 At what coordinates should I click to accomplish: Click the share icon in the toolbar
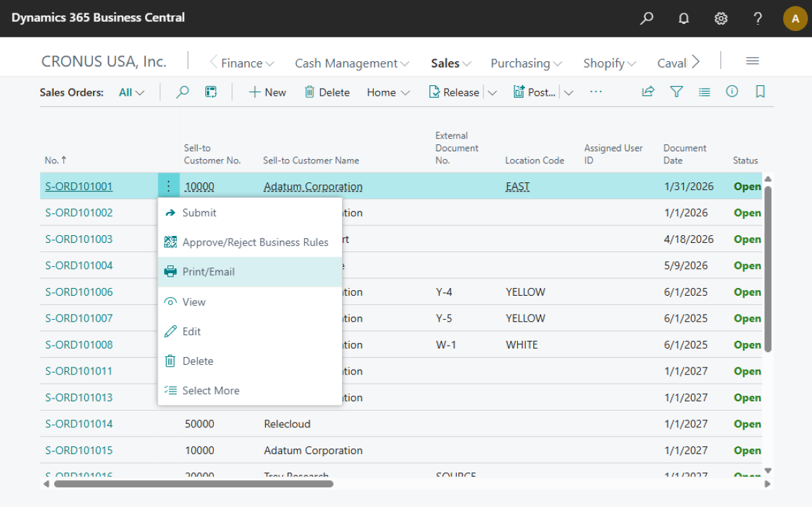coord(648,92)
